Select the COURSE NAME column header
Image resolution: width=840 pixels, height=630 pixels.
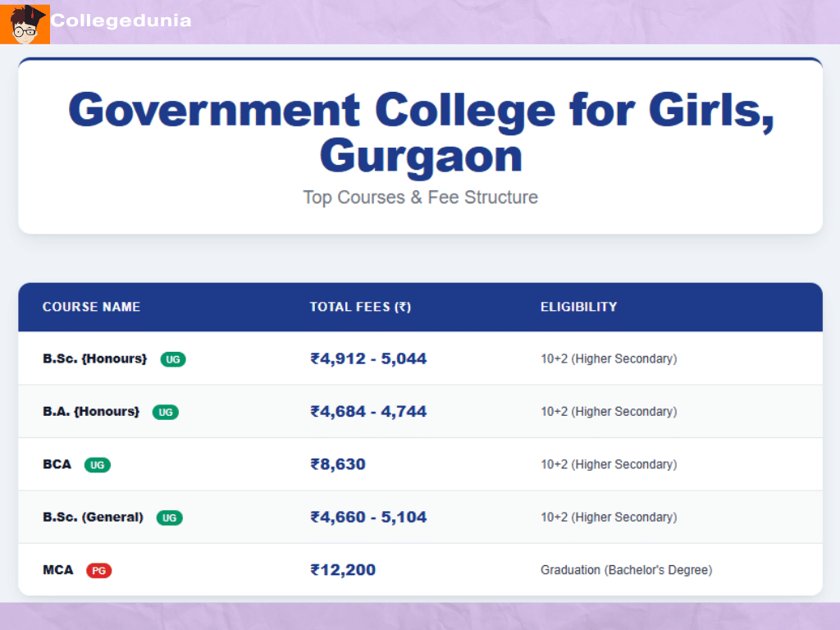91,307
